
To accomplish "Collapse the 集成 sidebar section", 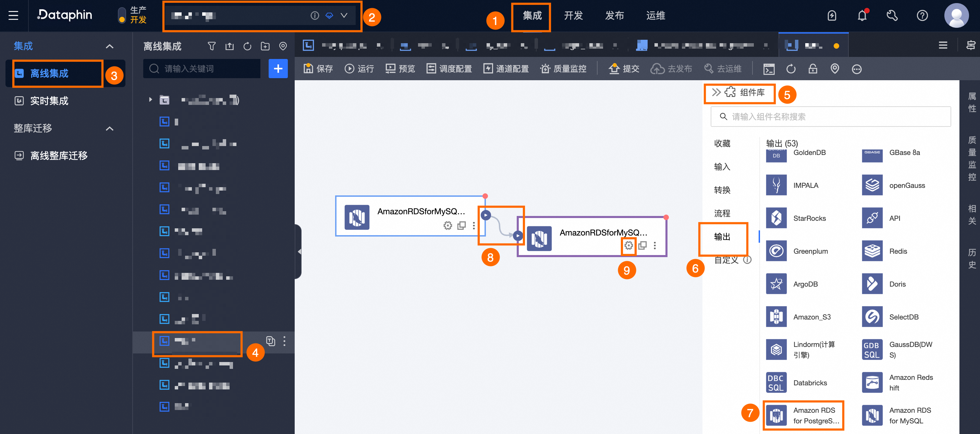I will point(110,46).
